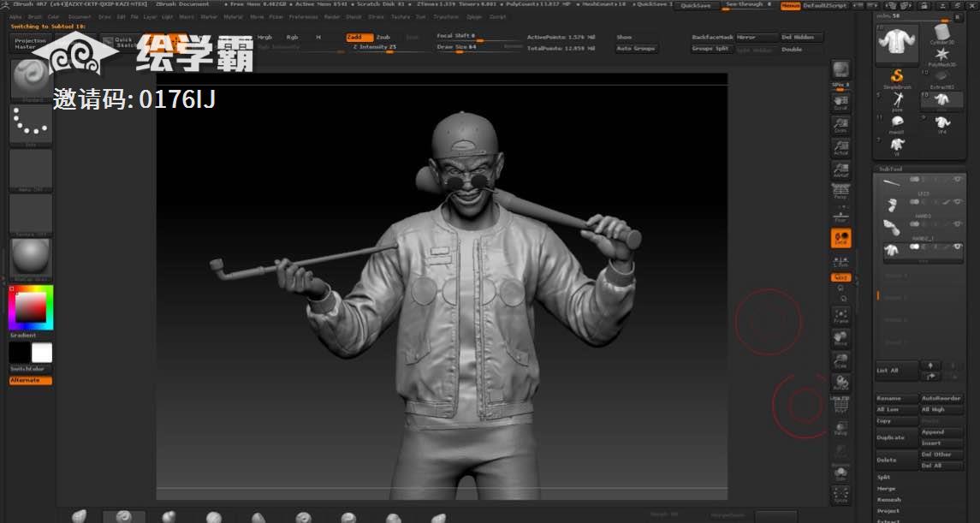This screenshot has width=980, height=523.
Task: Toggle Zadd sculpt mode
Action: [x=359, y=38]
